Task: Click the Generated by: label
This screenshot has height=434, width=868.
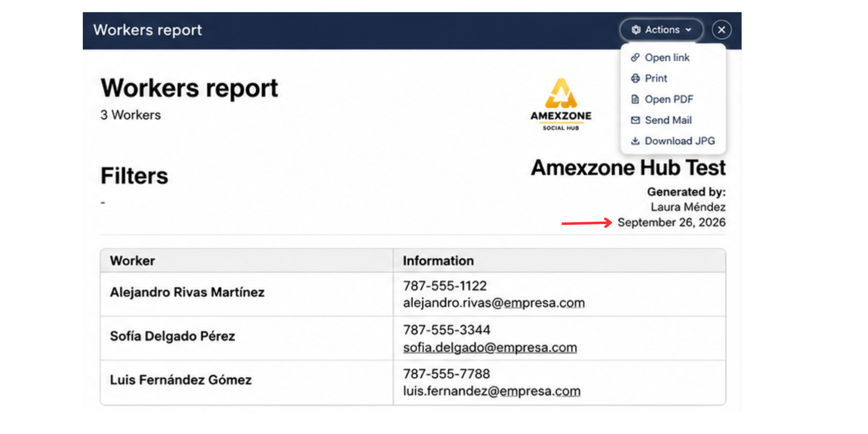Action: pos(686,192)
